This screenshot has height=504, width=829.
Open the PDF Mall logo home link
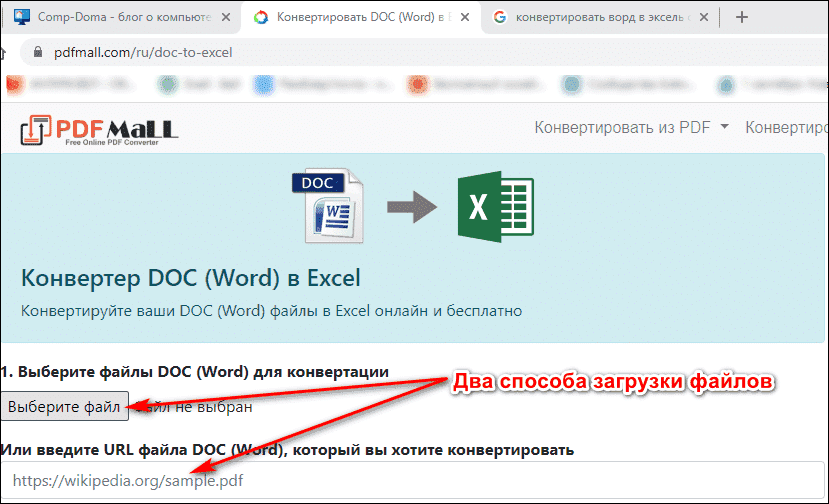point(99,130)
